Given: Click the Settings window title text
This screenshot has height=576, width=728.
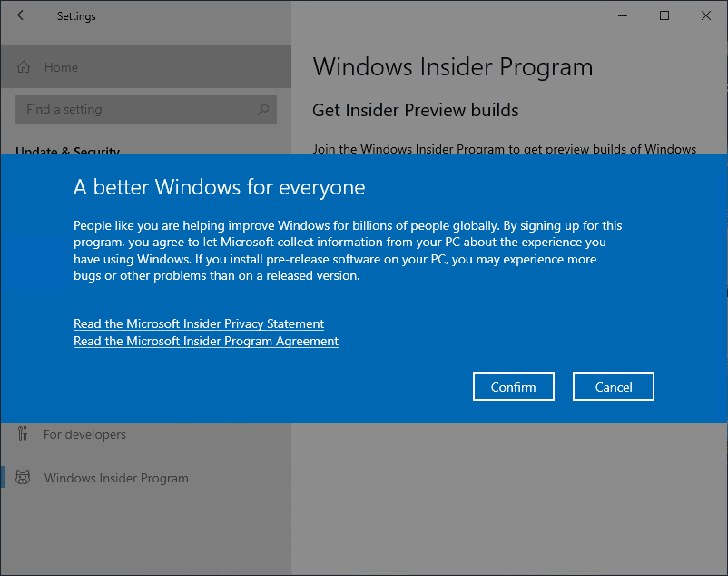Looking at the screenshot, I should pos(76,16).
